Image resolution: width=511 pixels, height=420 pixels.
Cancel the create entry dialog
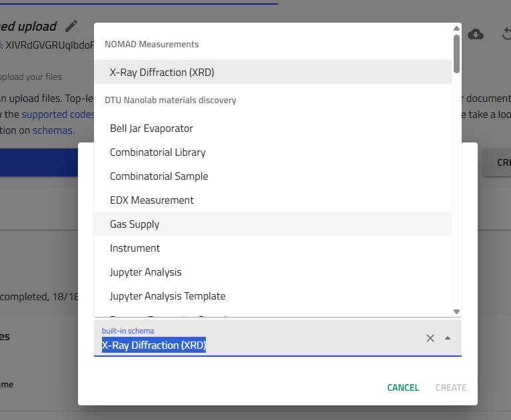[403, 387]
